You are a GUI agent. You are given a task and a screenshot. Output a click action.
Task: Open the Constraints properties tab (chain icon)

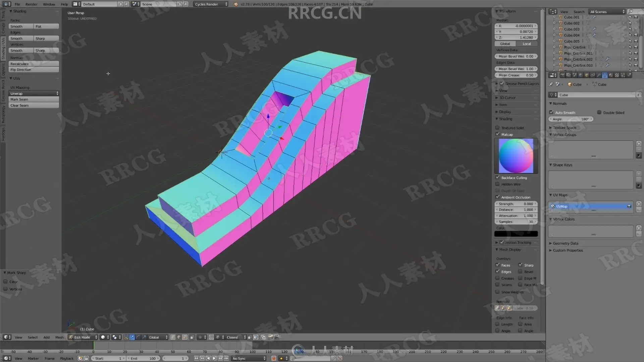click(x=593, y=75)
